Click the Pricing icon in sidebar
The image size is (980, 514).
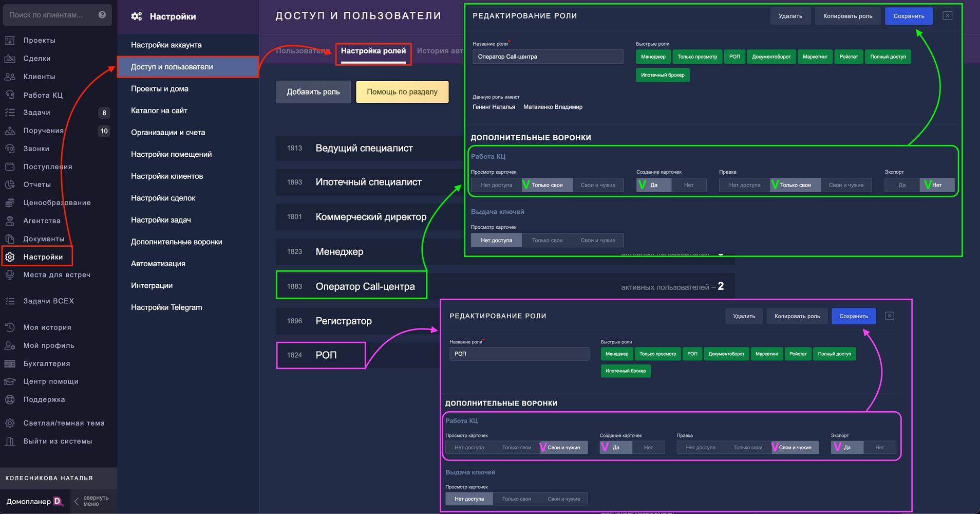coord(10,203)
